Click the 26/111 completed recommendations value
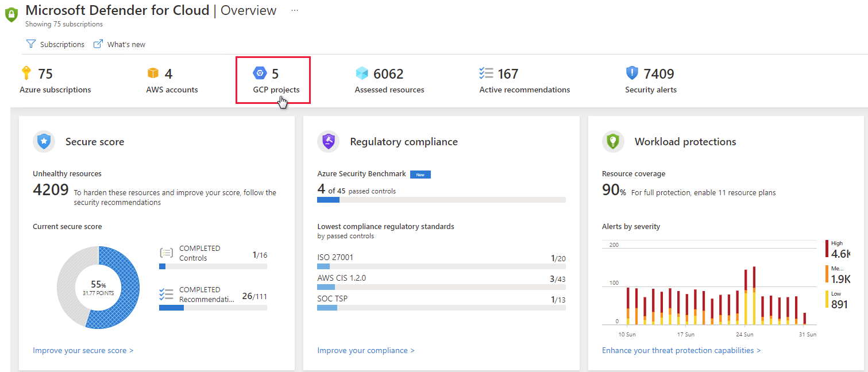This screenshot has height=372, width=868. [254, 296]
